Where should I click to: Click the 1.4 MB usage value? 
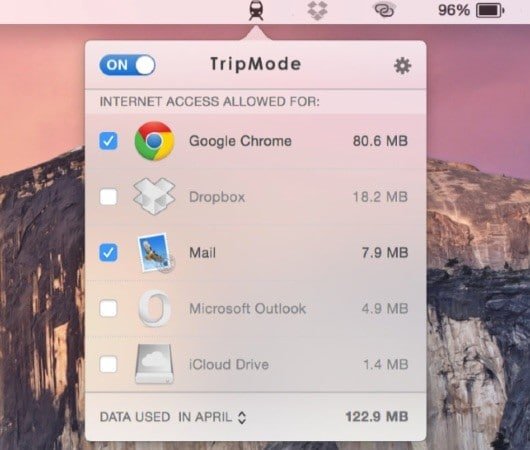[x=386, y=364]
